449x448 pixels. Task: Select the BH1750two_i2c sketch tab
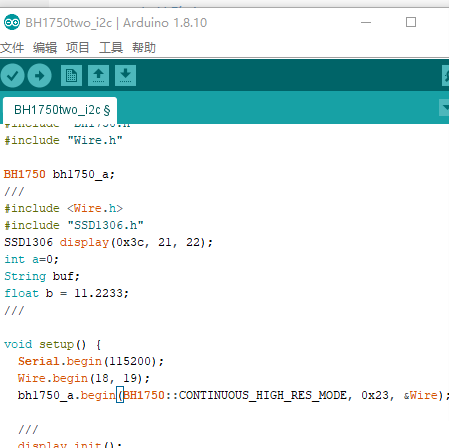tap(60, 110)
